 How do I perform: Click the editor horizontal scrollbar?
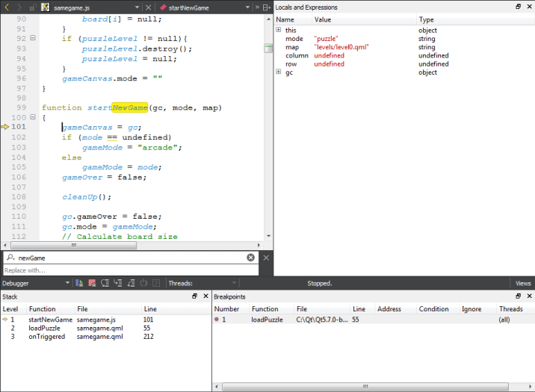click(75, 245)
